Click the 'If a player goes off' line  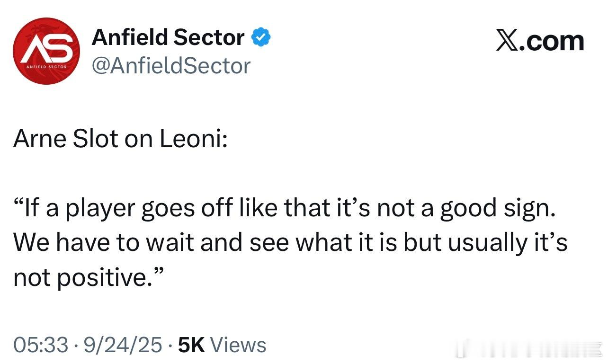[284, 209]
